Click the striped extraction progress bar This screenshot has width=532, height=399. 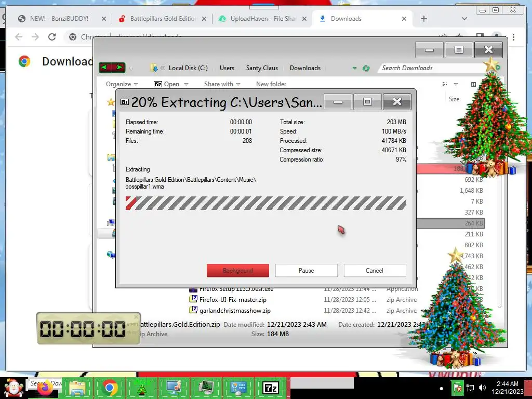pyautogui.click(x=265, y=203)
